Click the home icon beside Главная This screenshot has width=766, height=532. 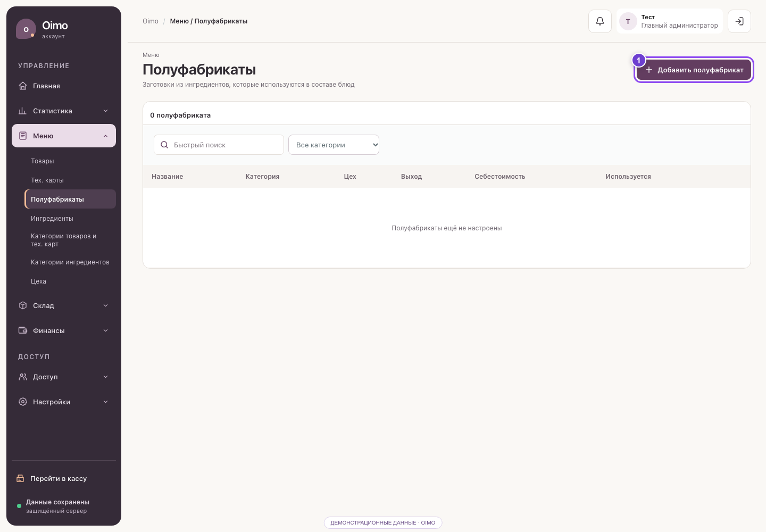click(23, 86)
